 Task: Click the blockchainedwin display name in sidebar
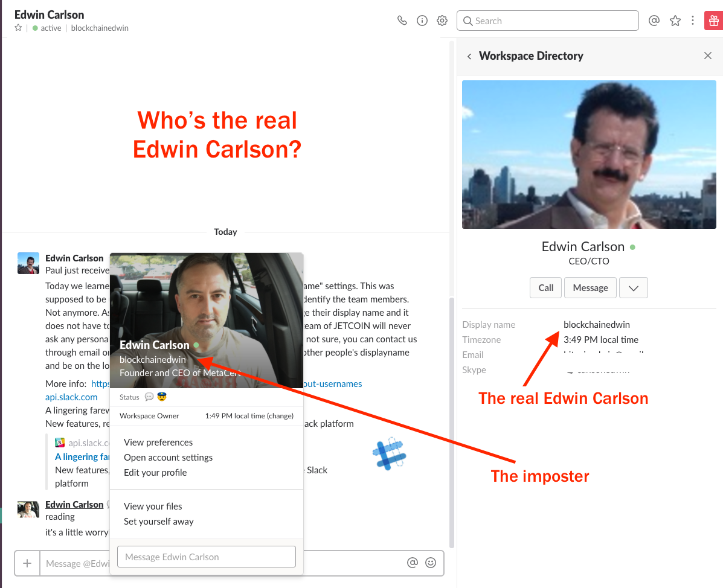pyautogui.click(x=597, y=325)
